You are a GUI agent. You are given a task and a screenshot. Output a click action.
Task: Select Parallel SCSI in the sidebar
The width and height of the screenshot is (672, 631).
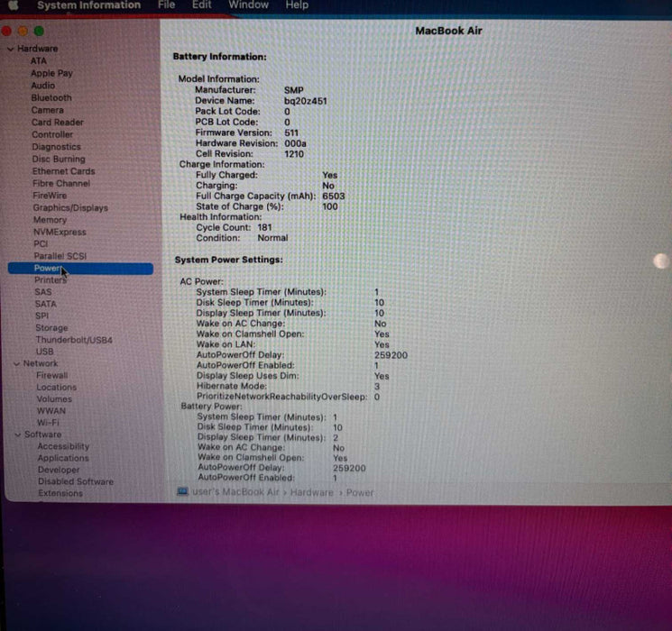(x=60, y=256)
